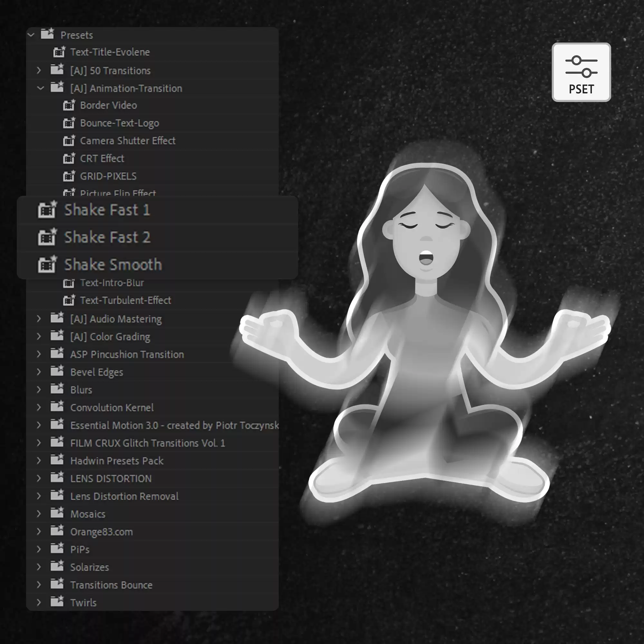Viewport: 644px width, 644px height.
Task: Click the Hadwin Presets Pack folder icon
Action: pos(57,460)
